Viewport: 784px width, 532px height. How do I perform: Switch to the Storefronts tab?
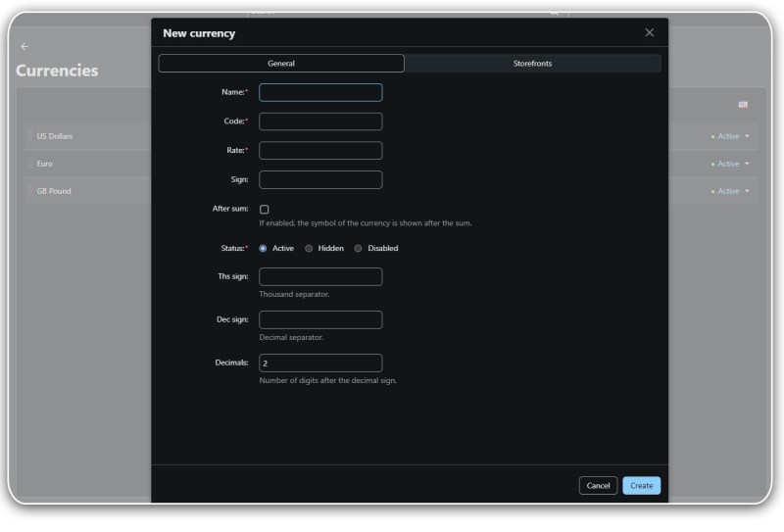[x=532, y=63]
